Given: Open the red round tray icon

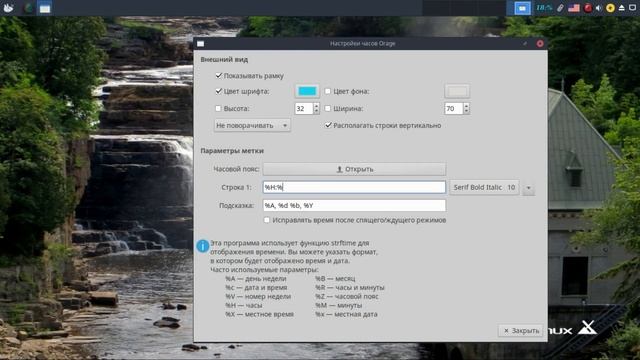Looking at the screenshot, I should [588, 8].
